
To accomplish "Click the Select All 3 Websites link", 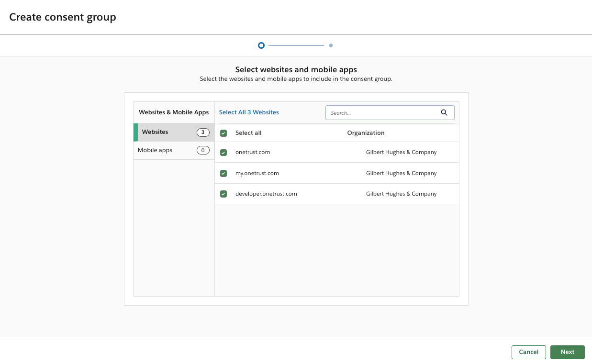I will pyautogui.click(x=249, y=112).
